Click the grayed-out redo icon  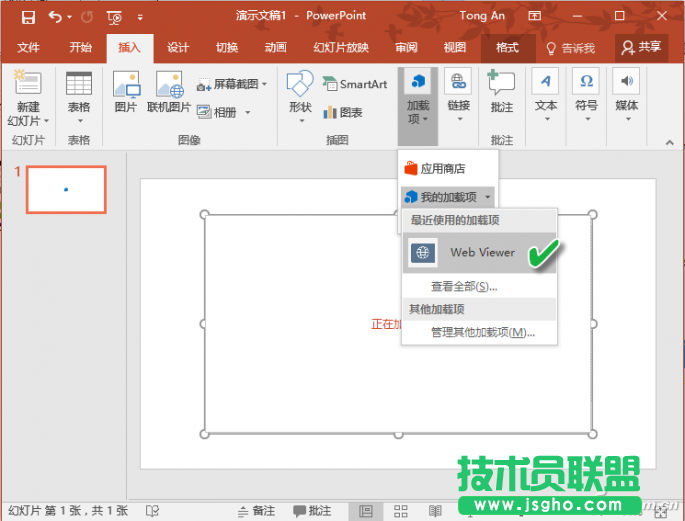click(87, 17)
